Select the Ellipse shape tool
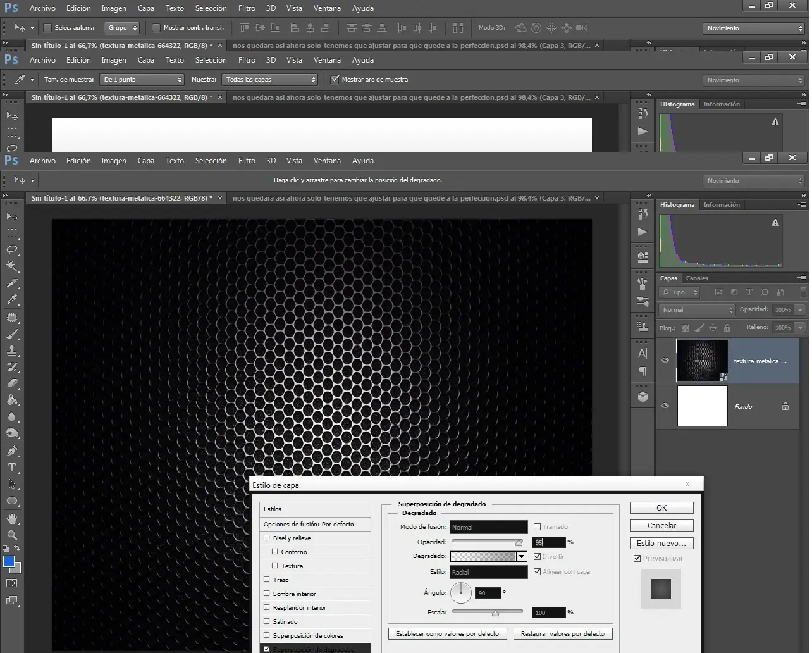 coord(12,501)
